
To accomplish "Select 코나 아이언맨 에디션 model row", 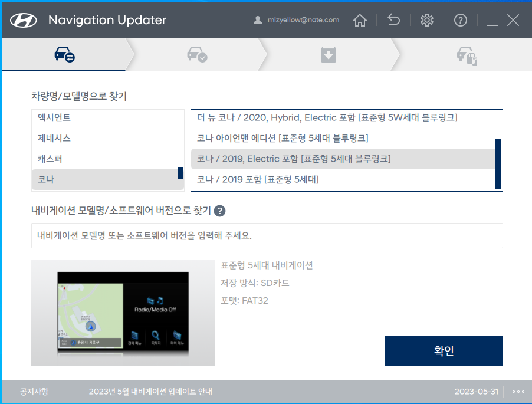I will 343,139.
